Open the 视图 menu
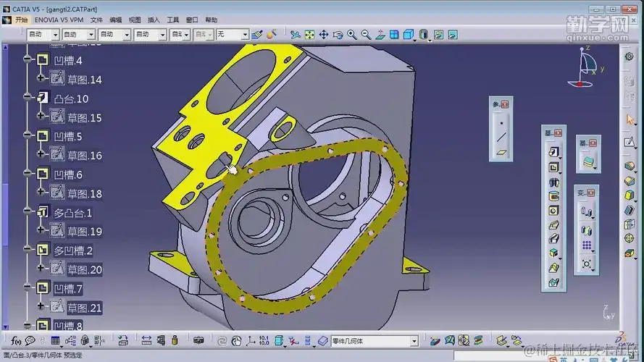 (135, 20)
